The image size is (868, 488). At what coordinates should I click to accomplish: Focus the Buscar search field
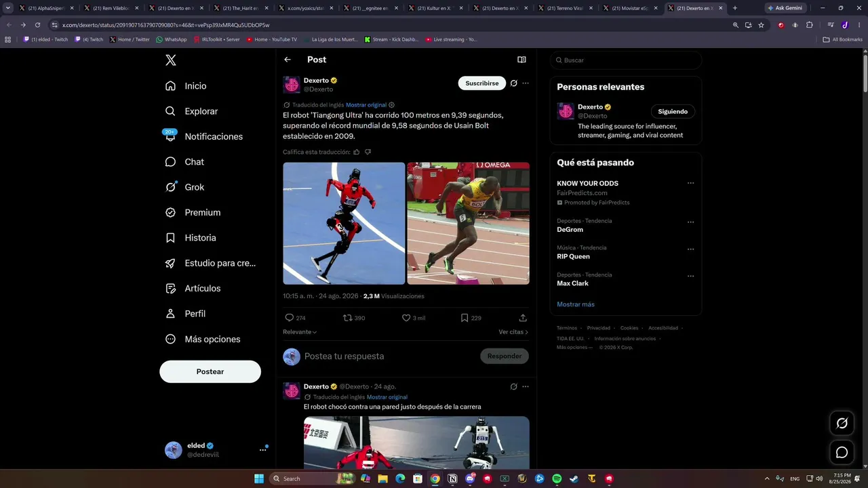coord(626,60)
